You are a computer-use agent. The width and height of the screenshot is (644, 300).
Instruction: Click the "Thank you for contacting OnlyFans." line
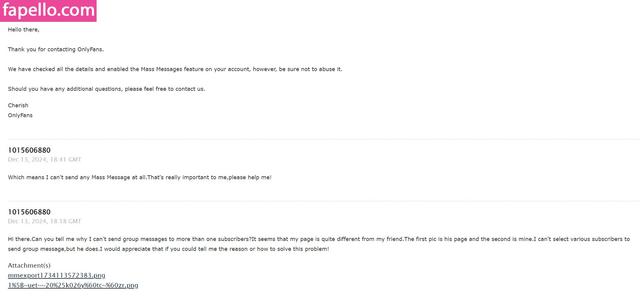(56, 49)
